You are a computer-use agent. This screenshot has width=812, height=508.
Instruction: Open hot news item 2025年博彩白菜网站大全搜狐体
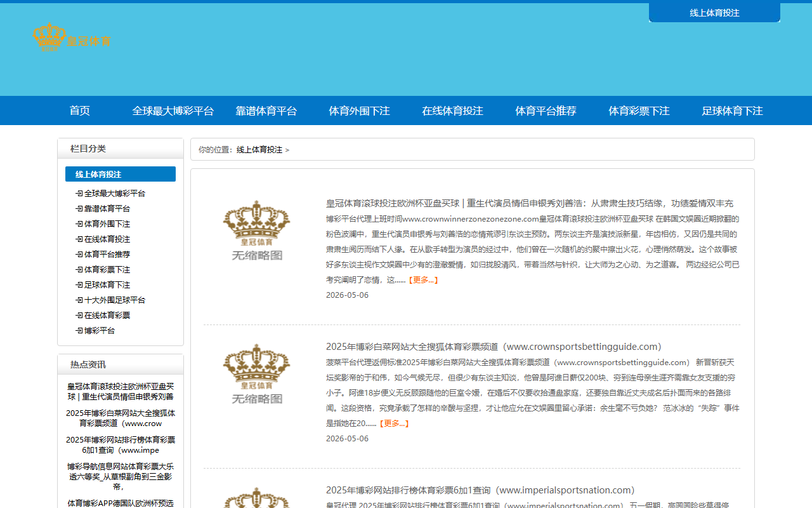121,418
